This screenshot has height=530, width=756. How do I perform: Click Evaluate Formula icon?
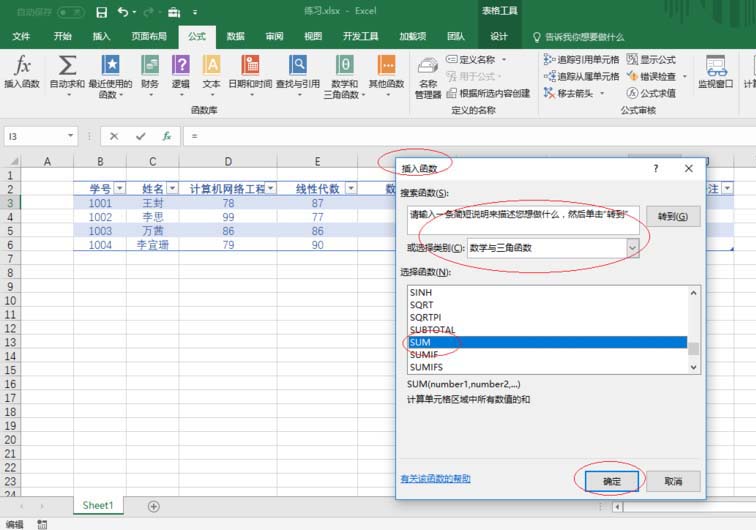point(632,93)
